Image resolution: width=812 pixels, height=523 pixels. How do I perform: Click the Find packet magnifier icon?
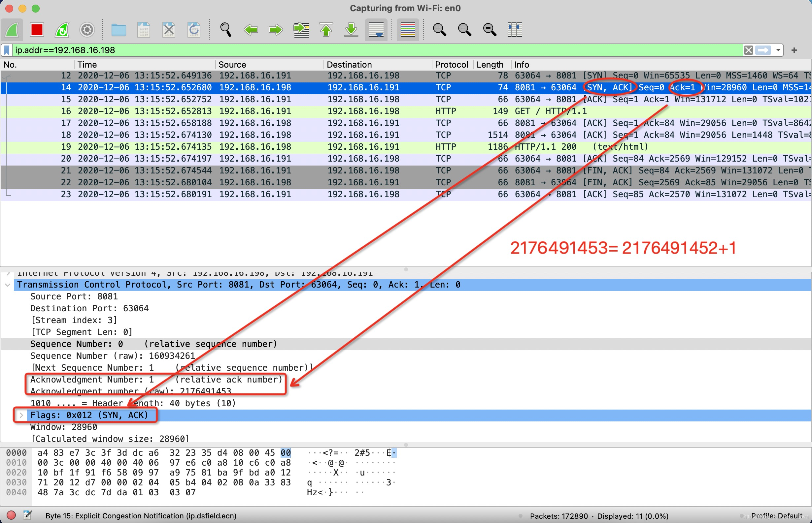coord(225,30)
